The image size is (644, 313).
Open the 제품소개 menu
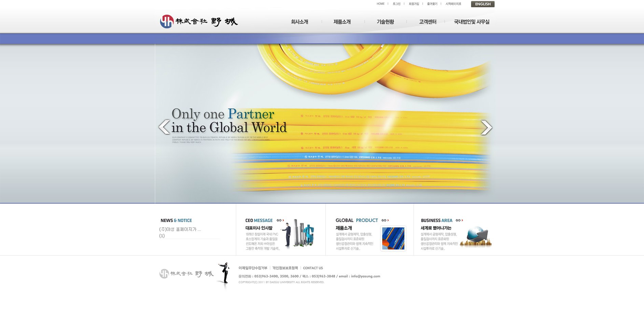tap(342, 22)
